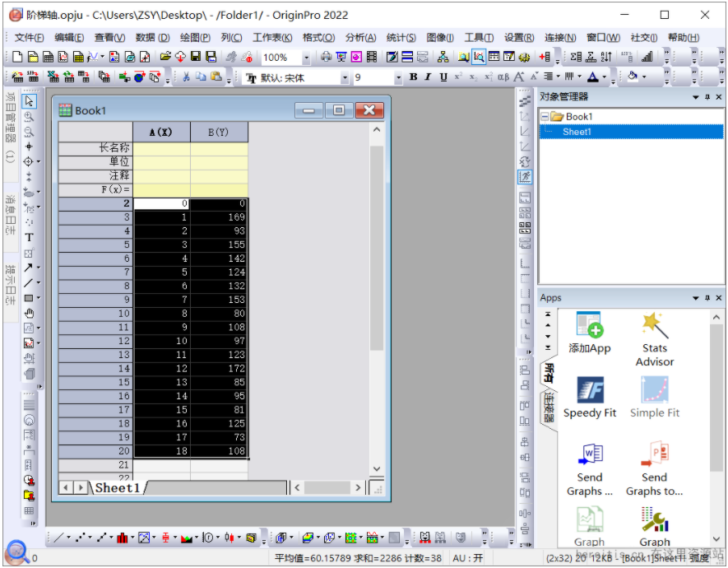Image resolution: width=728 pixels, height=568 pixels.
Task: Click the New Project icon
Action: pos(17,57)
